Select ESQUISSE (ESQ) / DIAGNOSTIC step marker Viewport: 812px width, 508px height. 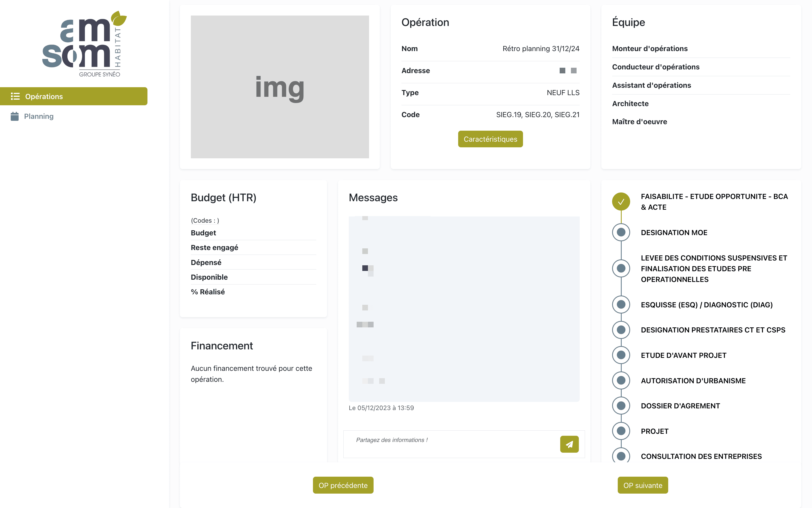point(621,305)
